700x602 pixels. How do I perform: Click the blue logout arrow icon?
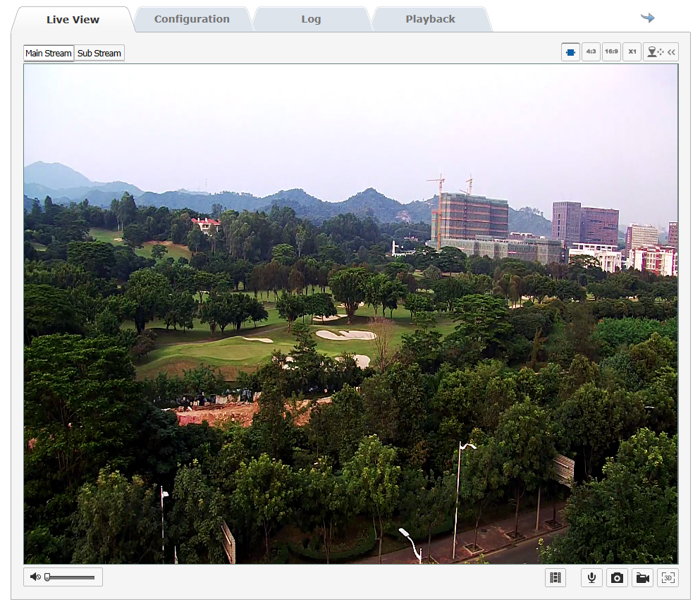coord(647,18)
